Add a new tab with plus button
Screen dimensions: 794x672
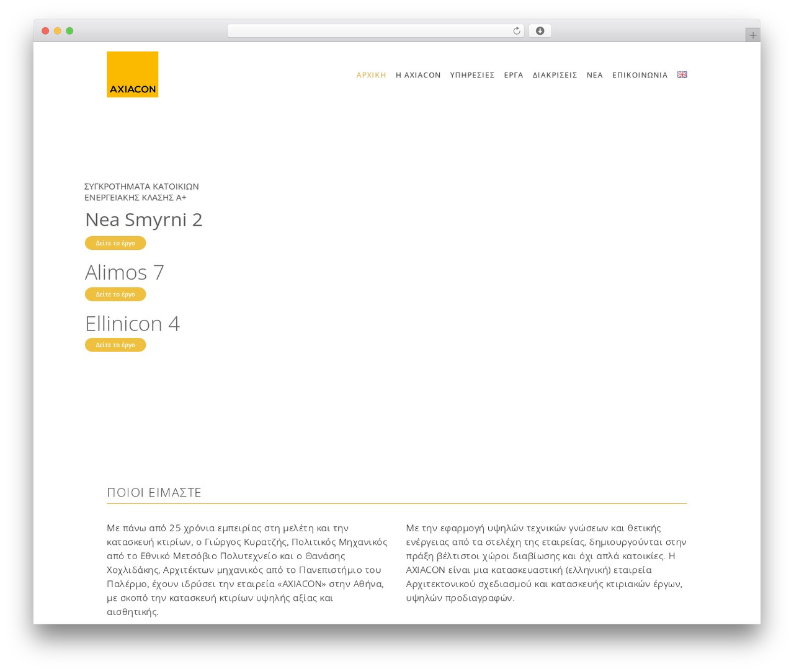click(752, 35)
